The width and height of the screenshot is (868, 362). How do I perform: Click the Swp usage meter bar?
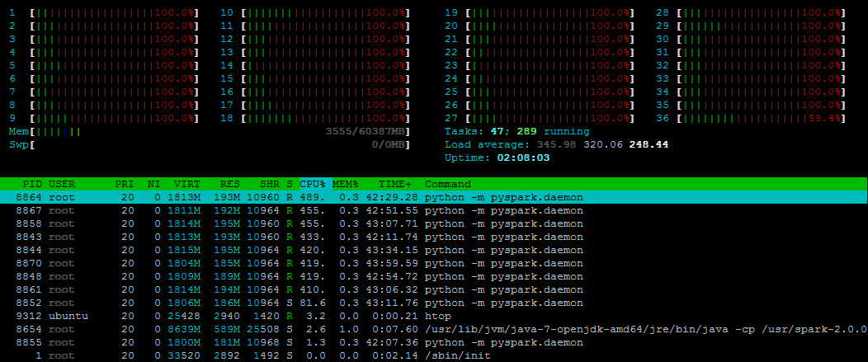(210, 144)
